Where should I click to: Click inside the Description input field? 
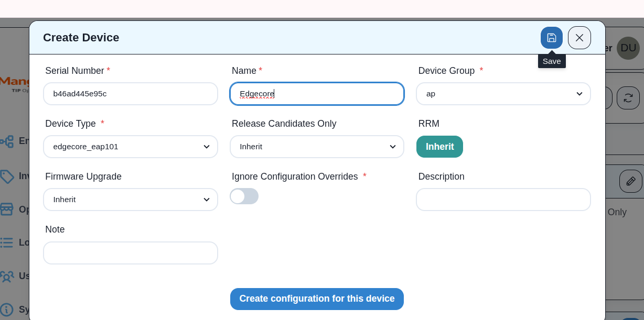503,200
